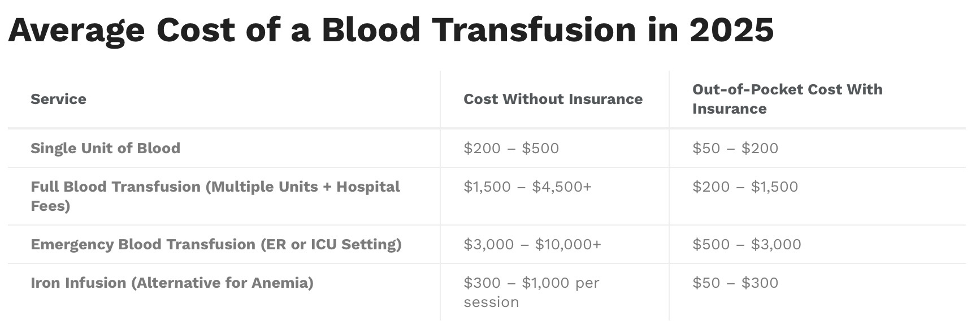Click the '$500 – $3,000' insurance cell

[747, 244]
